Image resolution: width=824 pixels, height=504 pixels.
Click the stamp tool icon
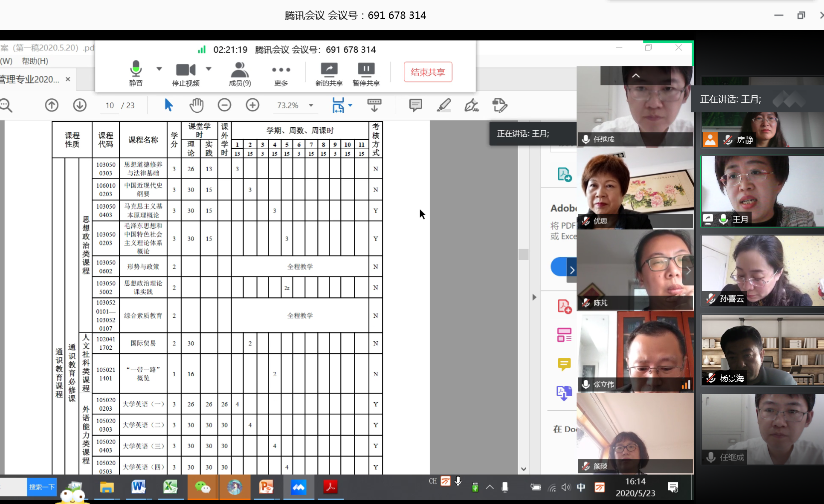tap(500, 105)
